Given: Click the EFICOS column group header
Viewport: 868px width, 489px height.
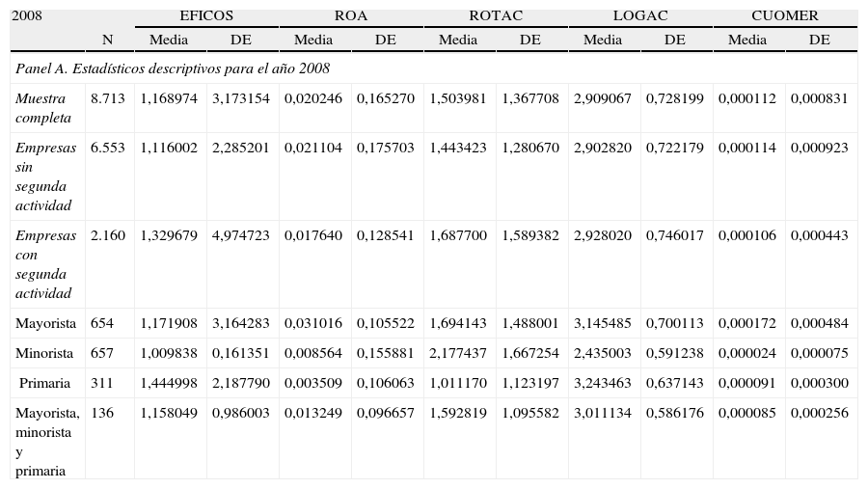Looking at the screenshot, I should 206,15.
